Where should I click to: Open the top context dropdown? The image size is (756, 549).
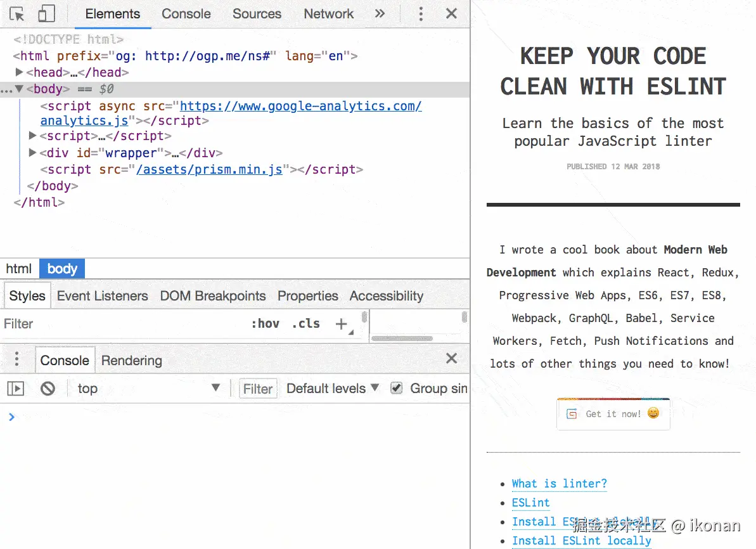point(148,389)
